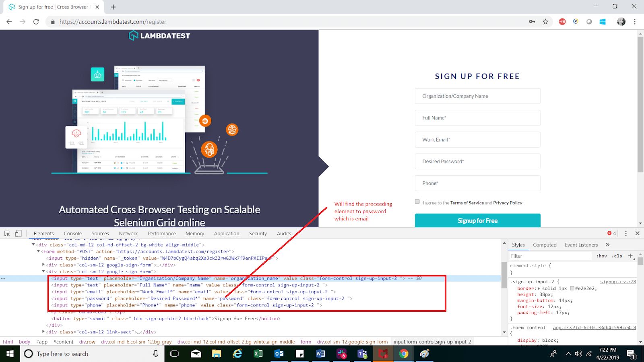Open Task View from the taskbar

pyautogui.click(x=174, y=354)
